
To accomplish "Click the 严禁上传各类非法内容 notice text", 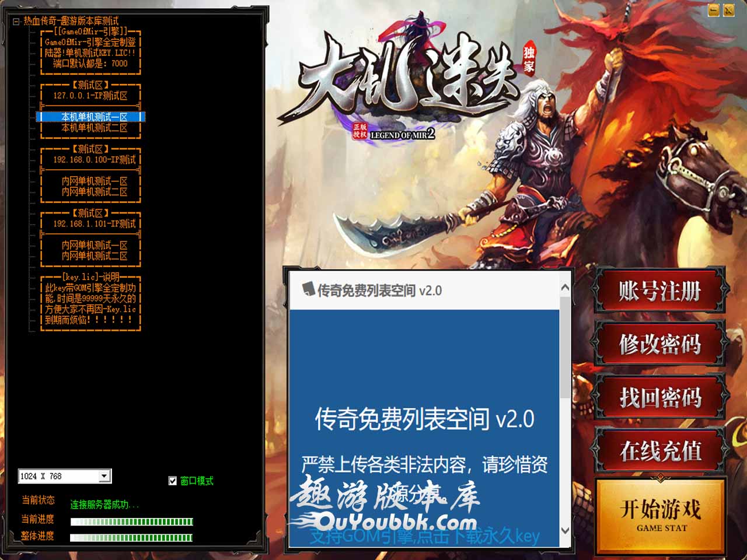I will tap(424, 464).
